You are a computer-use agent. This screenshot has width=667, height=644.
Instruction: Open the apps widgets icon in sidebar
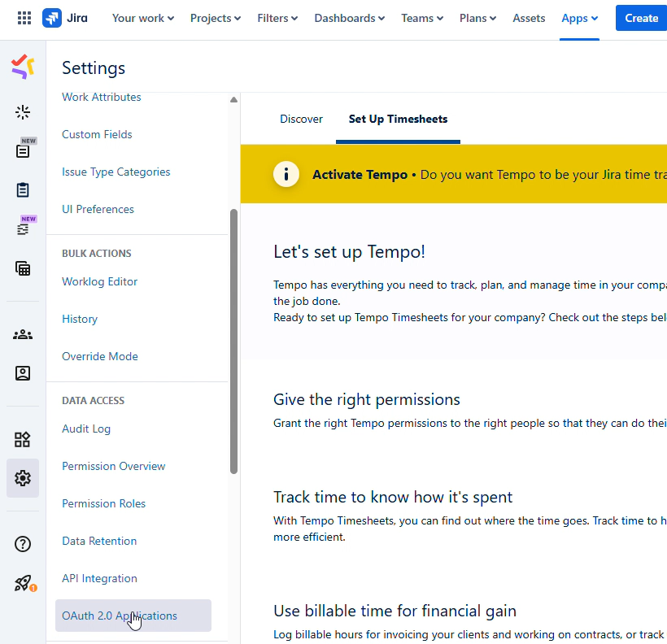(x=23, y=439)
